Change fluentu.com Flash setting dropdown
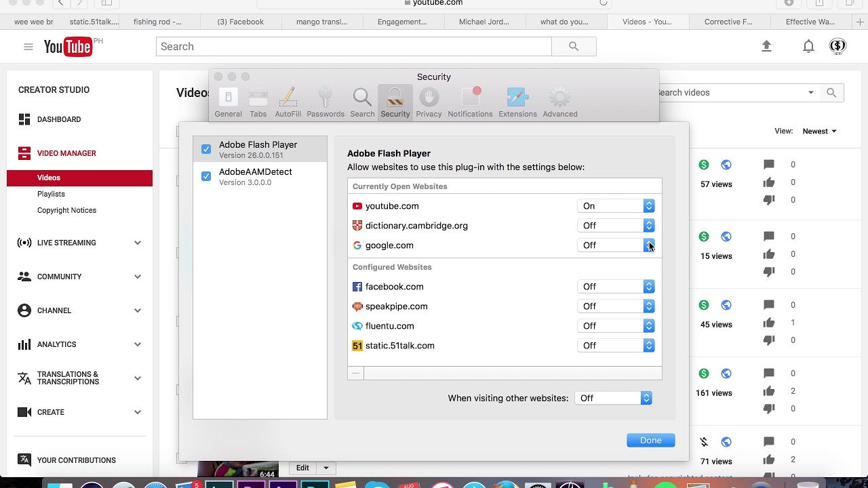 coord(616,326)
